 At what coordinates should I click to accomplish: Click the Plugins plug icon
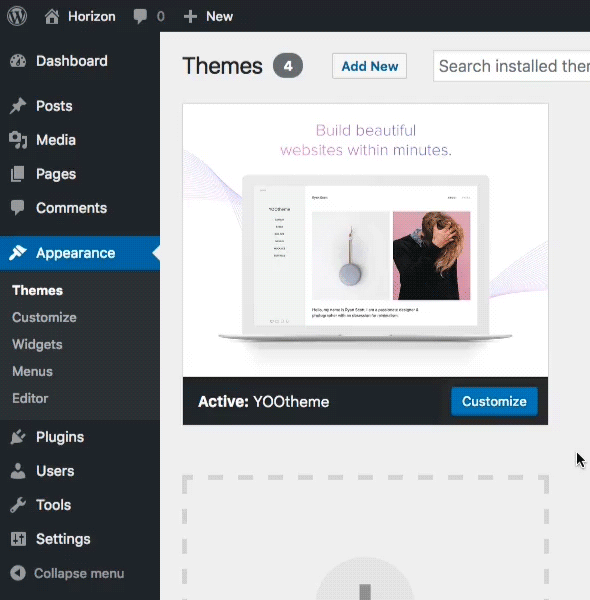coord(18,437)
